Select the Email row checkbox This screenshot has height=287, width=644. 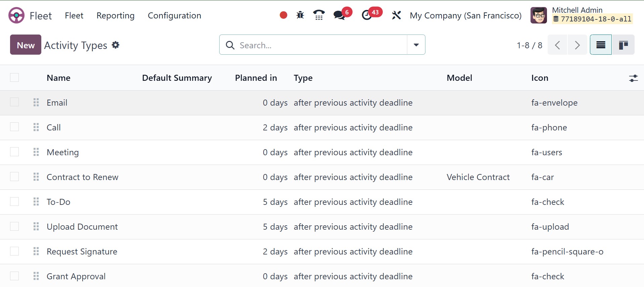[14, 102]
